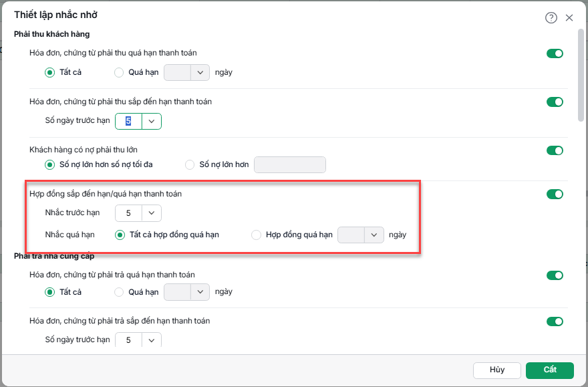Toggle phải trả quá hạn thanh toán switch
588x387 pixels.
click(x=555, y=275)
